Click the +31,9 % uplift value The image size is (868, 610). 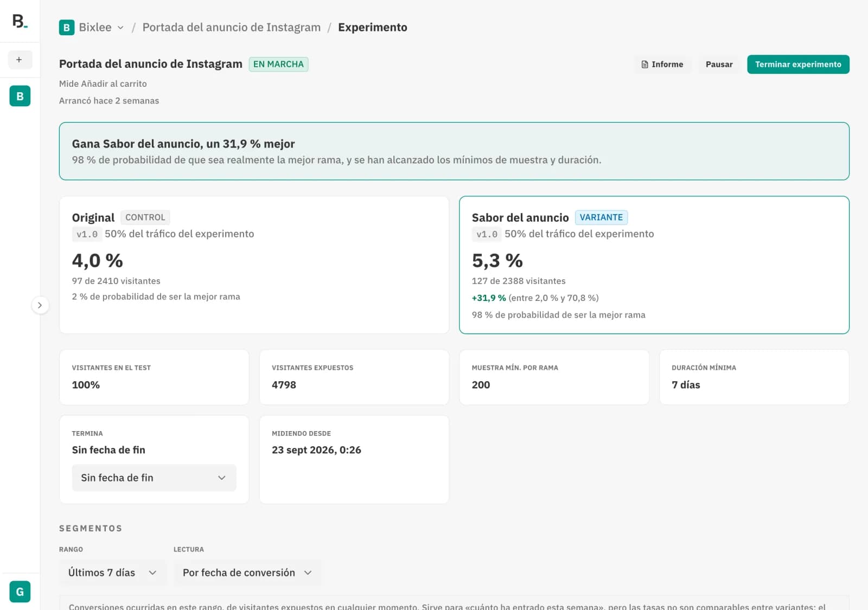[x=489, y=298]
